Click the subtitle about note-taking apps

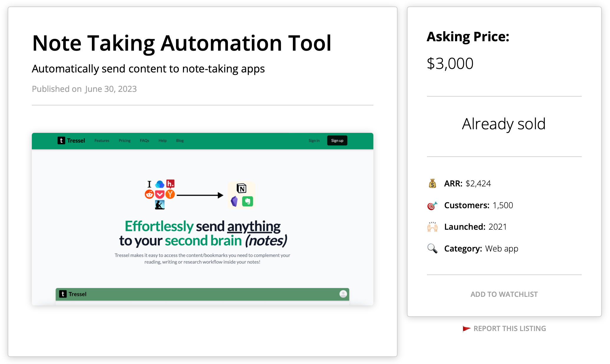click(x=148, y=69)
